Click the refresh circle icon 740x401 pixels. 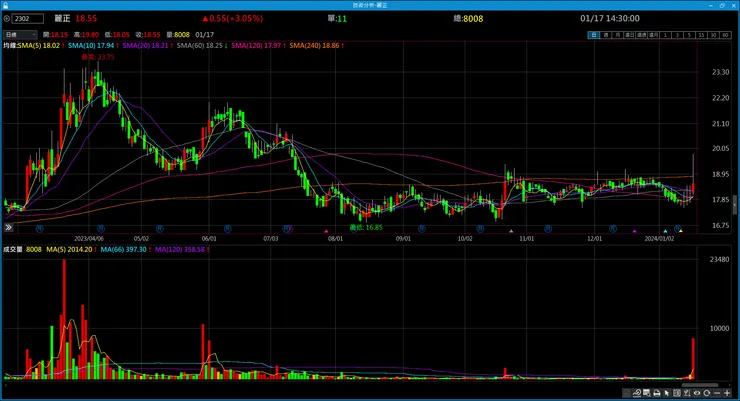[707, 393]
